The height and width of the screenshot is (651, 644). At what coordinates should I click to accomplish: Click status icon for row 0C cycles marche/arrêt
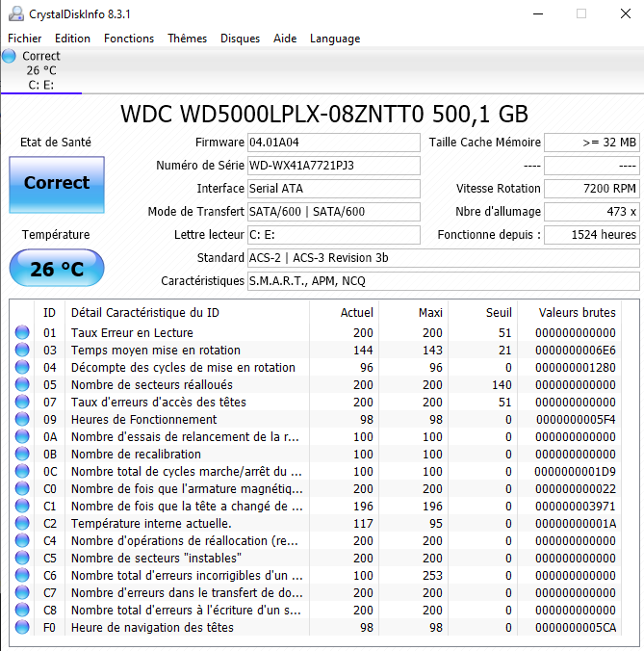pos(22,471)
